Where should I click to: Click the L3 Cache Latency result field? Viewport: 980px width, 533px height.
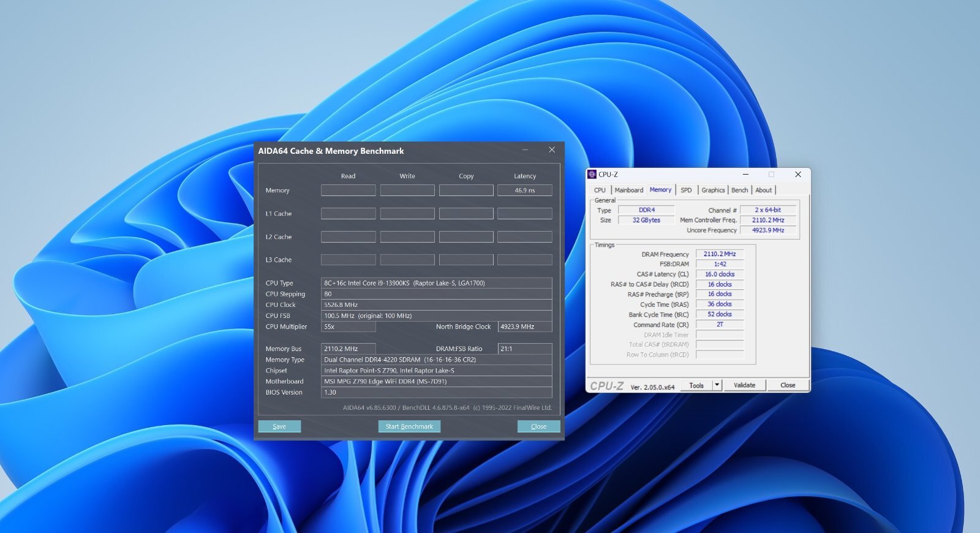click(x=525, y=260)
